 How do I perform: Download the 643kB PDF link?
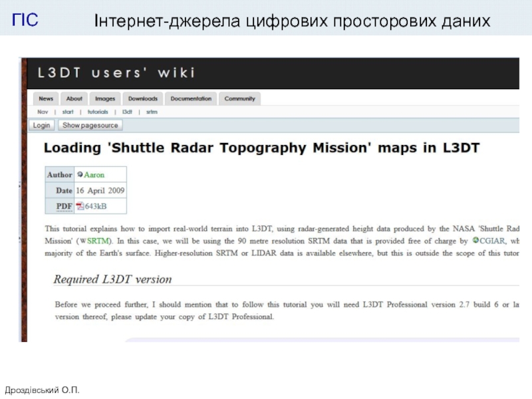(96, 206)
